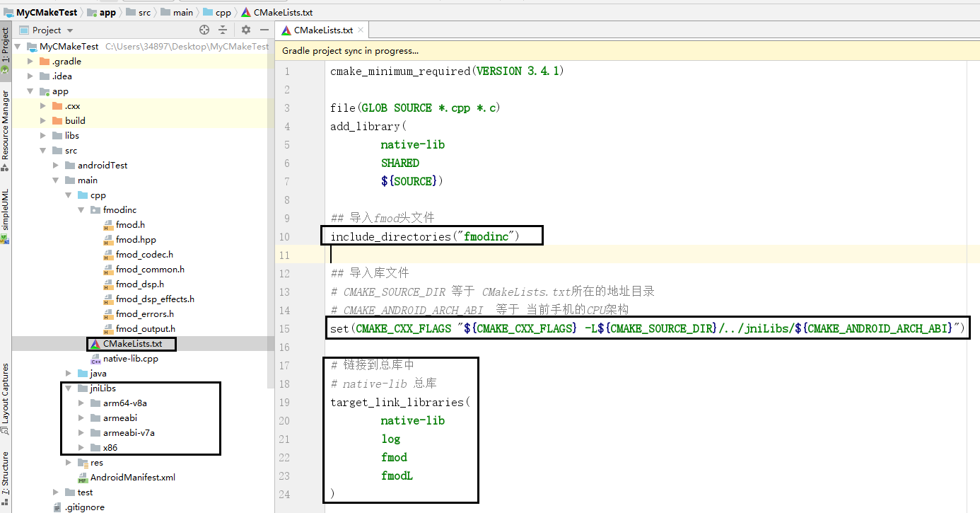This screenshot has height=513, width=980.
Task: Expand the x86 folder
Action: 81,448
